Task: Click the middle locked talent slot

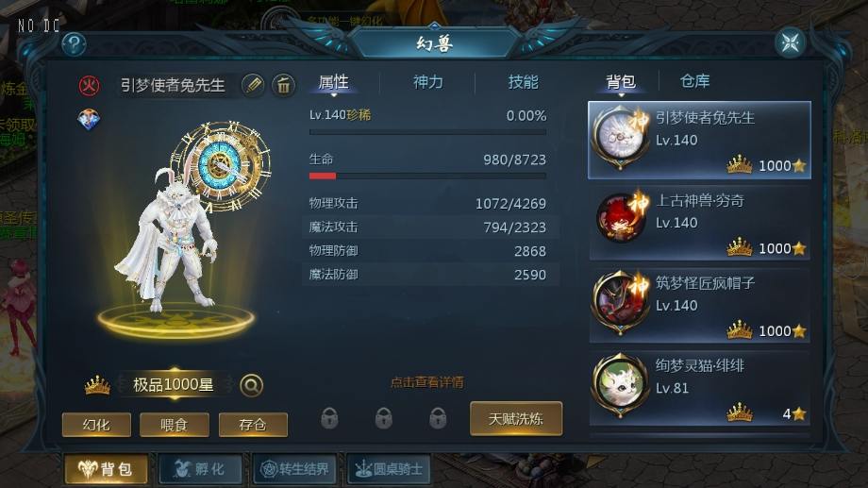Action: coord(384,418)
